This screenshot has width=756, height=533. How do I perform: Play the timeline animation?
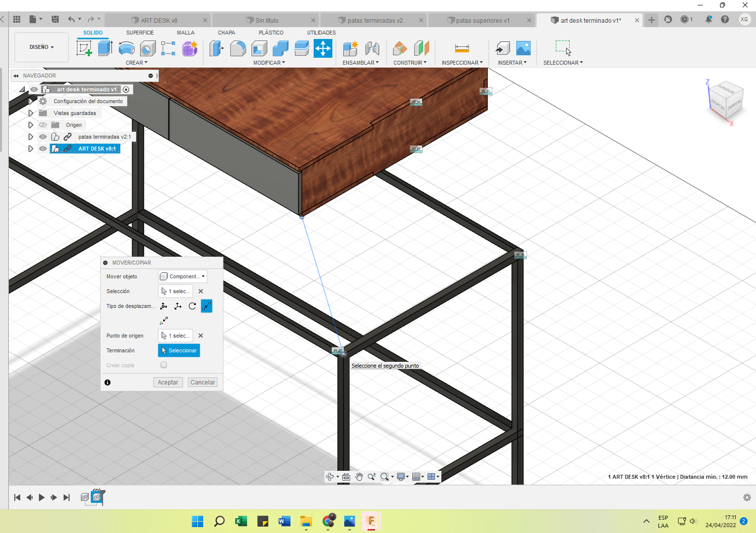pyautogui.click(x=41, y=497)
